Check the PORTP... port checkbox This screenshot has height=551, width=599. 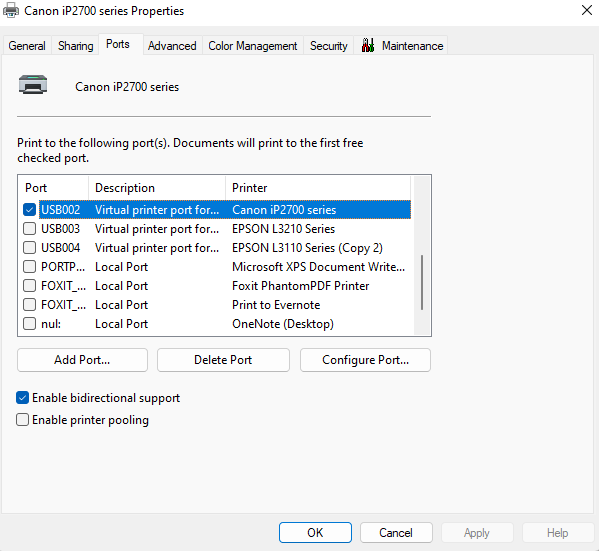[x=29, y=267]
